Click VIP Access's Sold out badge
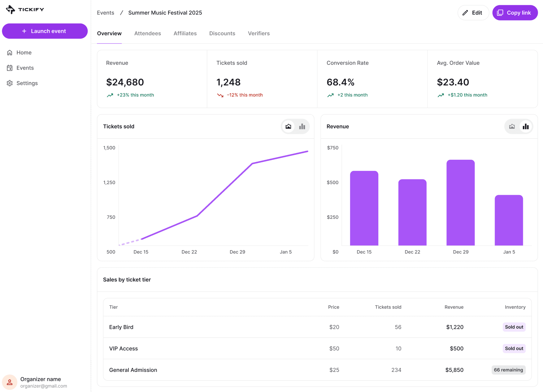This screenshot has width=543, height=392. 514,348
